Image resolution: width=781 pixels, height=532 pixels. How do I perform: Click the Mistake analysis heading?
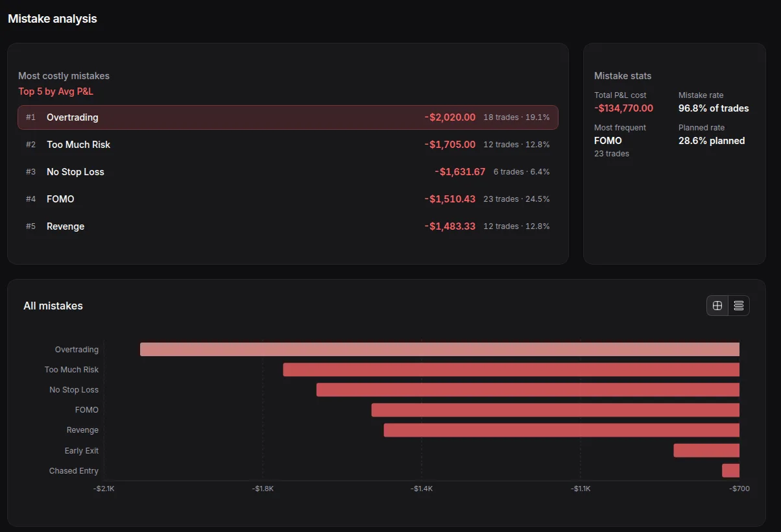53,19
